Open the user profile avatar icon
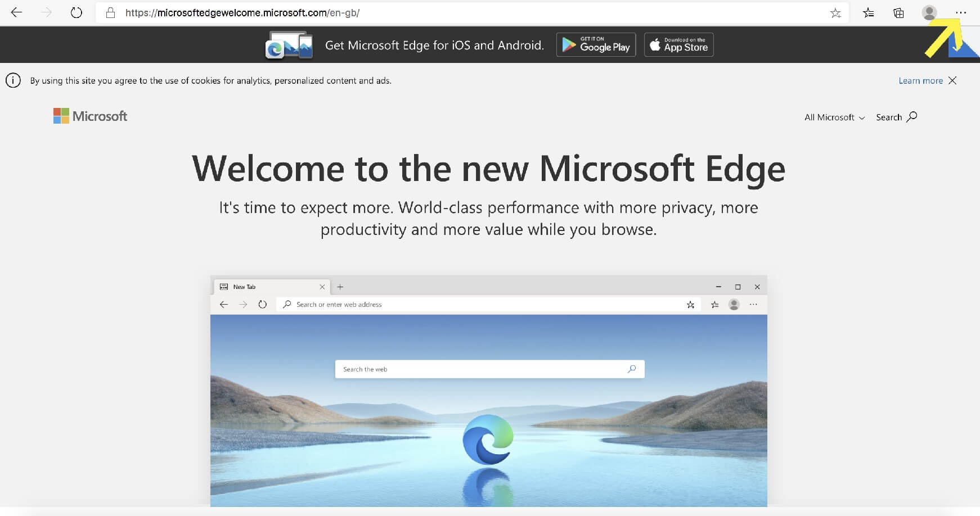The image size is (980, 516). coord(929,12)
